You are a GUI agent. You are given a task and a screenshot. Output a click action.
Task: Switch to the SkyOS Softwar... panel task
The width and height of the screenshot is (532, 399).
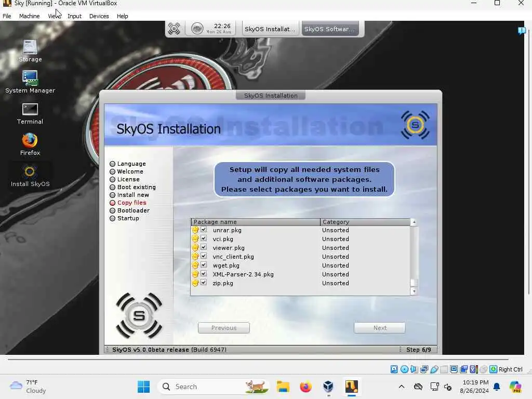pyautogui.click(x=330, y=29)
